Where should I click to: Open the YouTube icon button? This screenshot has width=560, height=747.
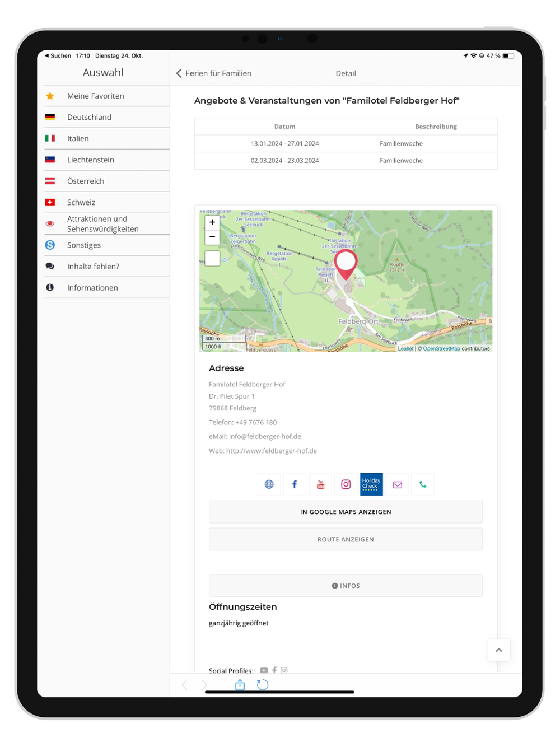point(320,484)
